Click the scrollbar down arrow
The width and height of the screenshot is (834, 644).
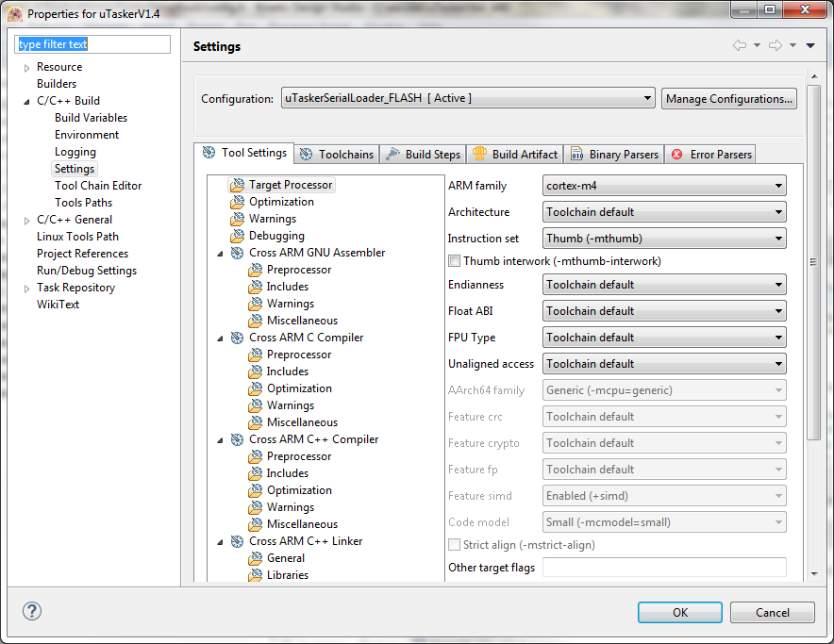click(x=814, y=574)
